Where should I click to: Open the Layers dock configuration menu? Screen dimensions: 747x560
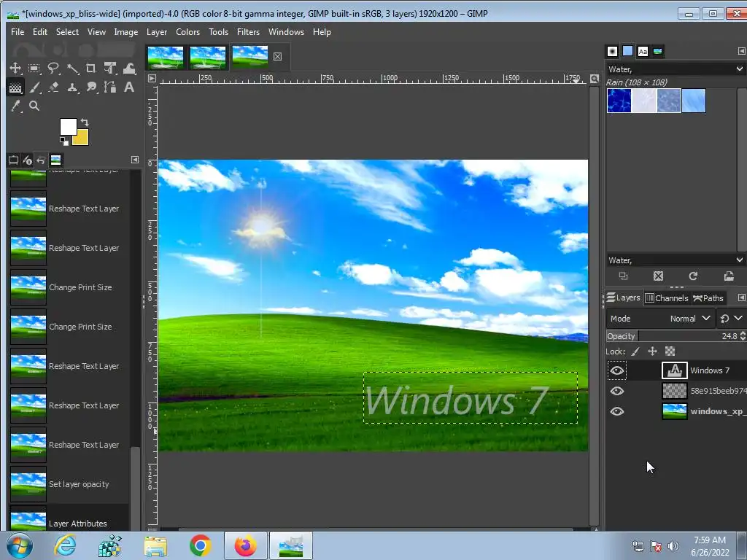coord(741,297)
